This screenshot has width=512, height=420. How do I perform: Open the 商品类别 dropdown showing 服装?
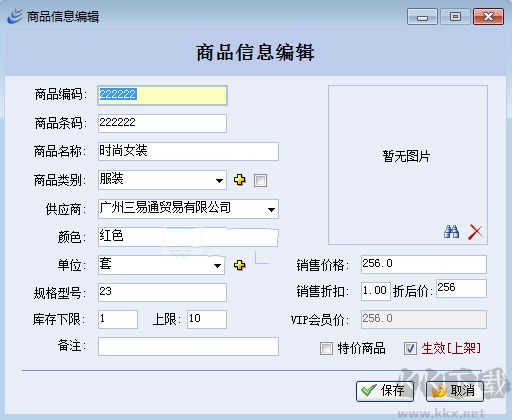pos(162,180)
